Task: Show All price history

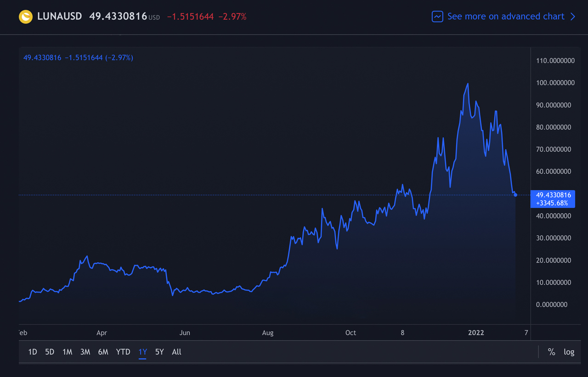Action: 176,352
